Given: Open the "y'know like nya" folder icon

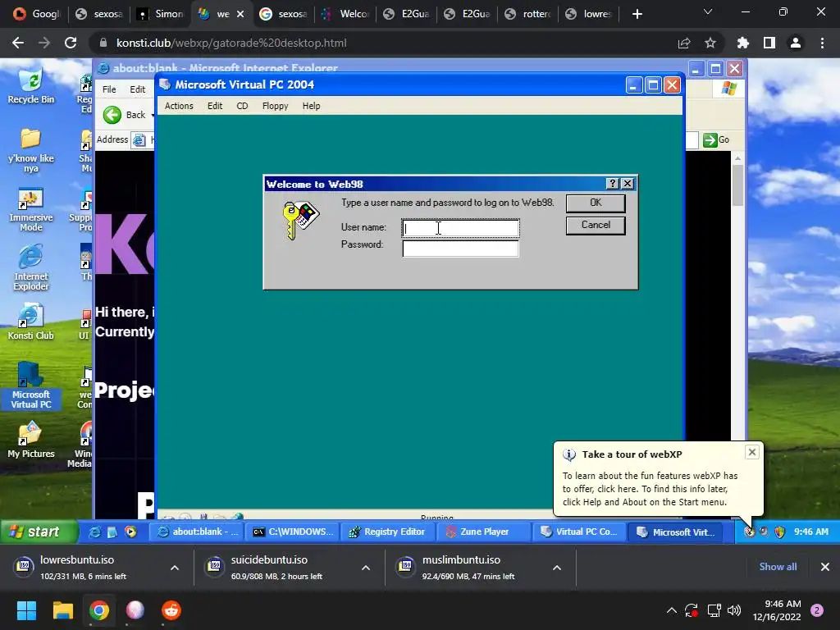Looking at the screenshot, I should point(30,150).
